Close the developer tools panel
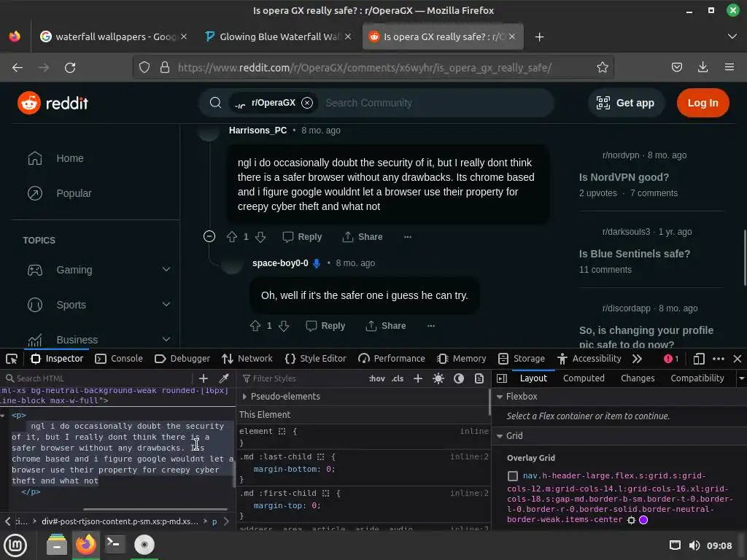This screenshot has height=560, width=747. 737,359
